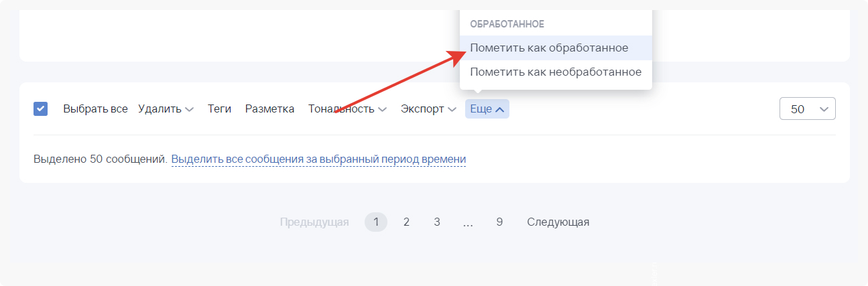Click the 'Выбрать все' label
The image size is (868, 286).
point(95,109)
